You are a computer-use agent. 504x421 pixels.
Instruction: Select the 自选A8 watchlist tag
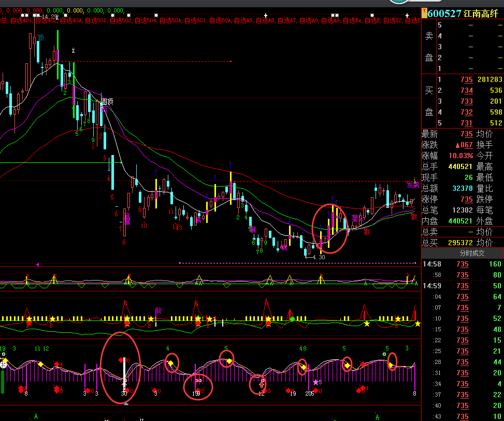point(309,21)
